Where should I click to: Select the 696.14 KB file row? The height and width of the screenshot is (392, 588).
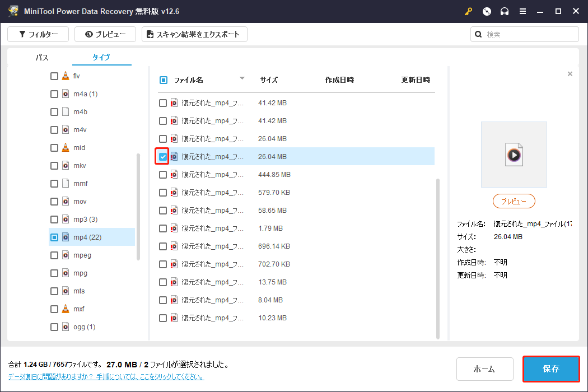pos(296,246)
